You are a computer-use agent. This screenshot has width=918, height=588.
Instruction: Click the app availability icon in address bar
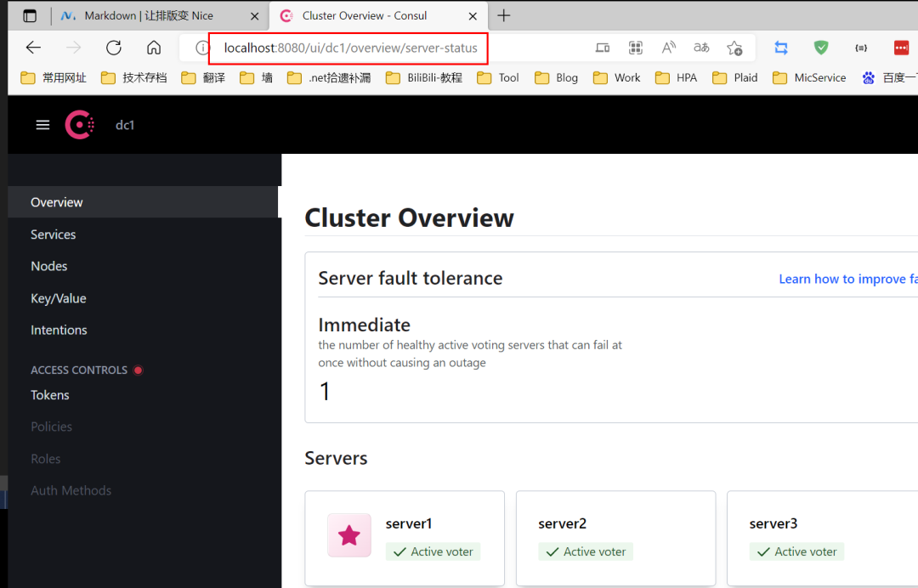603,48
